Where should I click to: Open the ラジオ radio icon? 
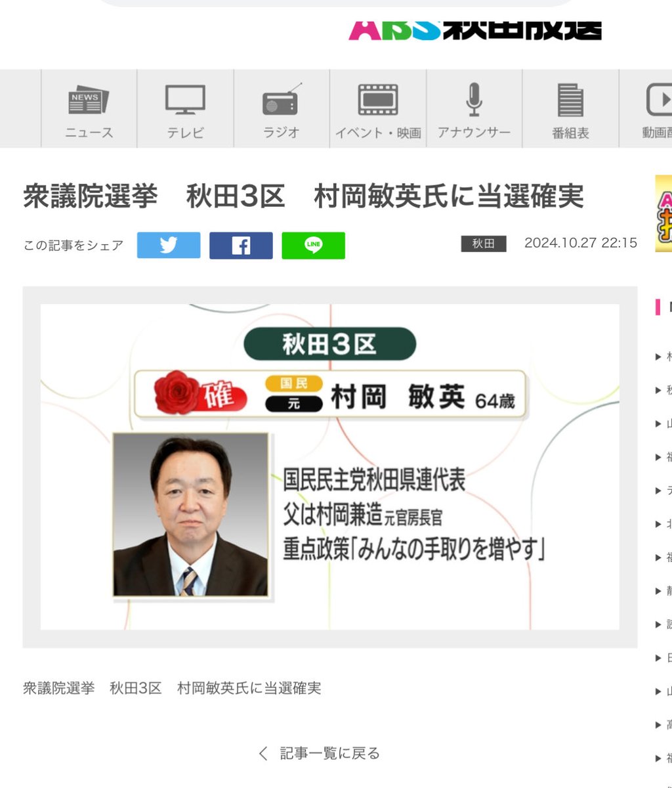[282, 100]
